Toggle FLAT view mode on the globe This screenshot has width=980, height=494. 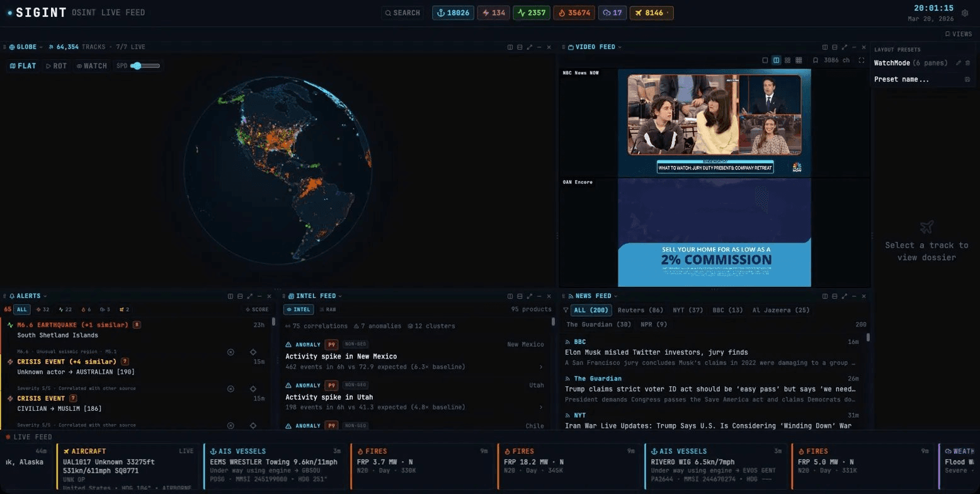(23, 66)
